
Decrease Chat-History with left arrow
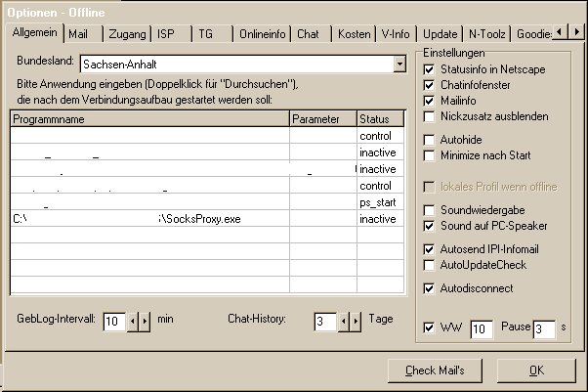[344, 322]
